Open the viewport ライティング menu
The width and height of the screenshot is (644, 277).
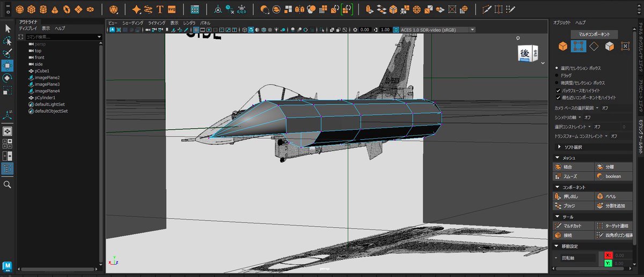[x=157, y=23]
